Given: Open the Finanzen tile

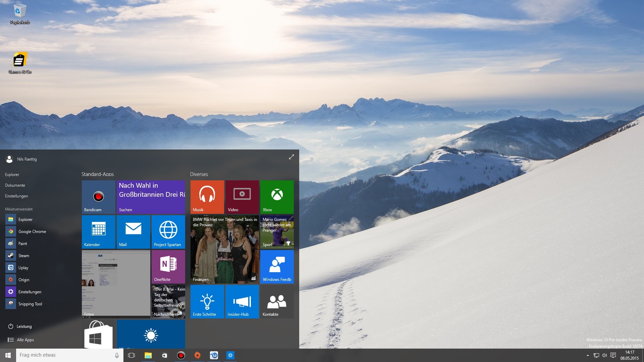Looking at the screenshot, I should point(225,249).
